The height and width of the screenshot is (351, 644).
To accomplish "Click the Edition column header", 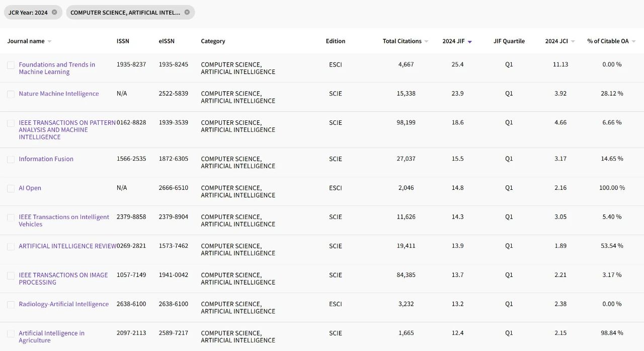I will click(x=336, y=41).
